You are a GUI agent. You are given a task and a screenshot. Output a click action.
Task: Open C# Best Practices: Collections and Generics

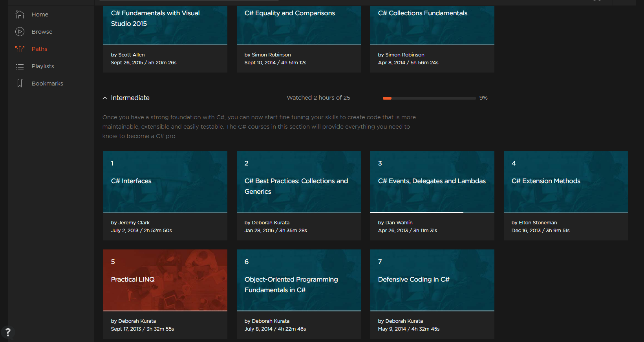click(298, 186)
